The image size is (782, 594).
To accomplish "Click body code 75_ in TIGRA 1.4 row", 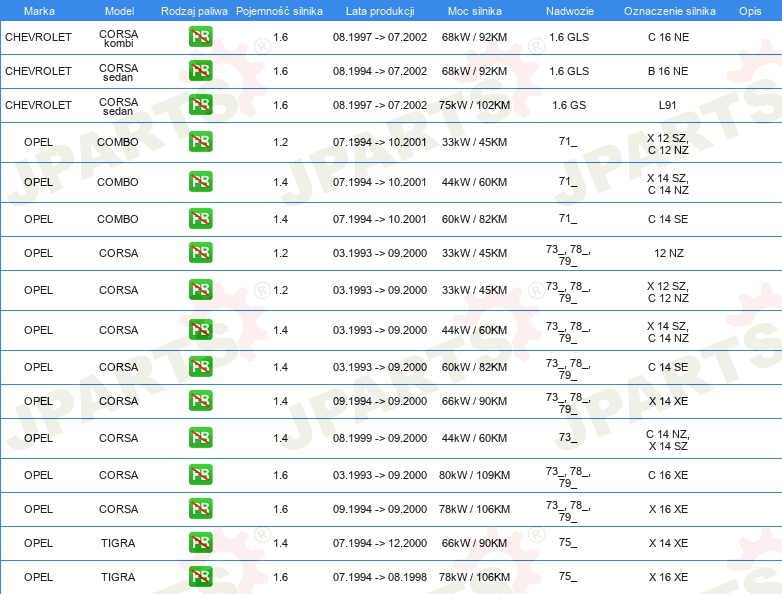I will pyautogui.click(x=568, y=542).
